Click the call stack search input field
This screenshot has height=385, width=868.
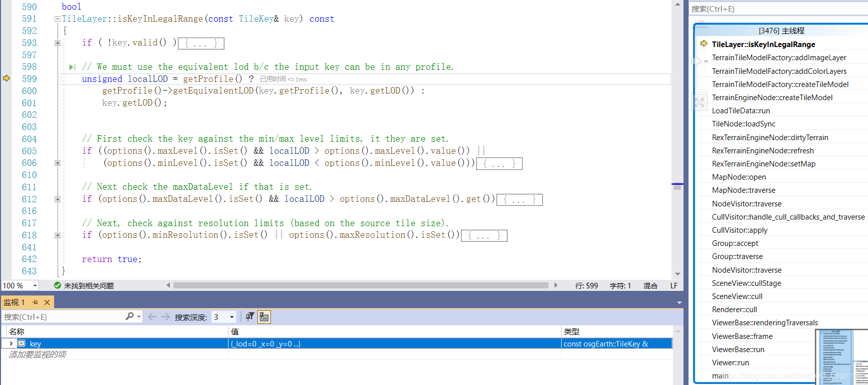779,9
